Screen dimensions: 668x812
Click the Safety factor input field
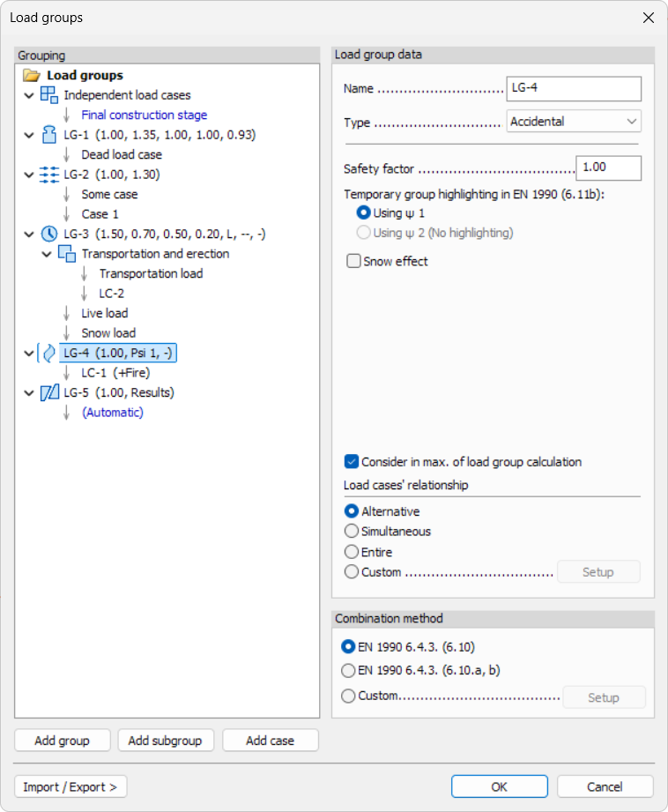(x=608, y=168)
